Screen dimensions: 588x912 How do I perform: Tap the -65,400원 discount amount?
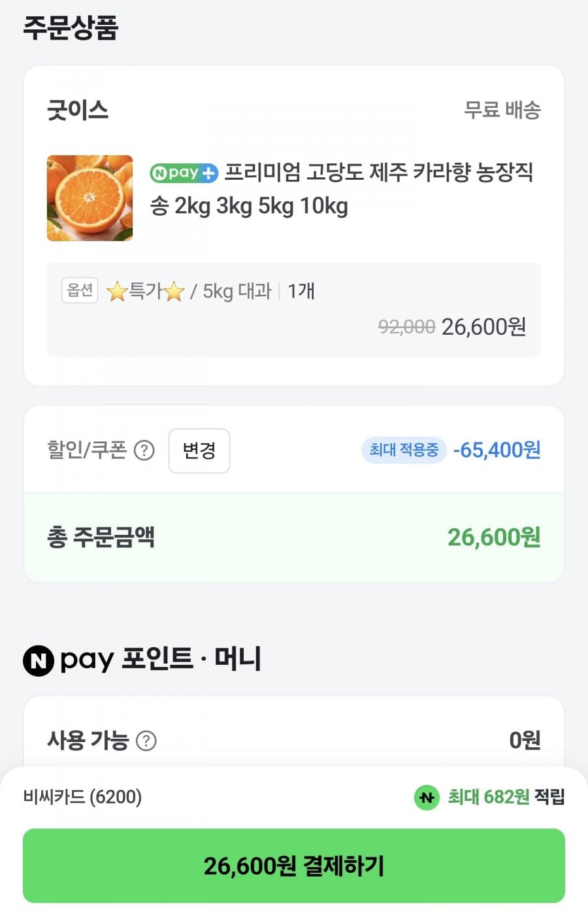(x=497, y=450)
